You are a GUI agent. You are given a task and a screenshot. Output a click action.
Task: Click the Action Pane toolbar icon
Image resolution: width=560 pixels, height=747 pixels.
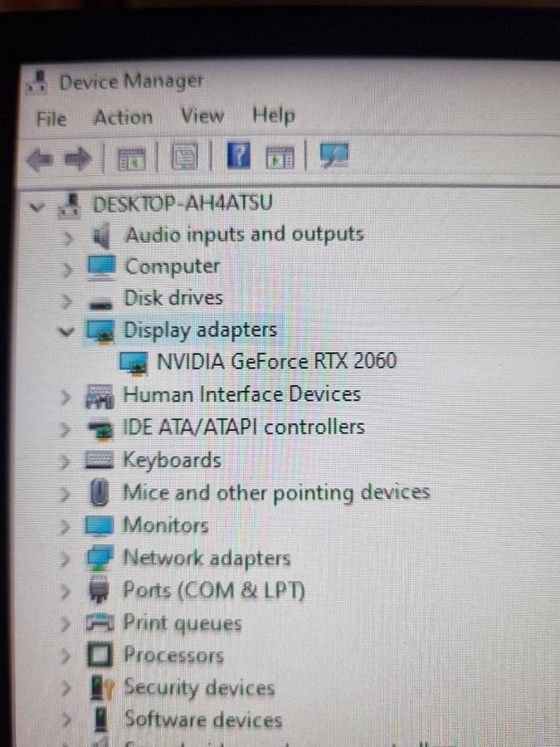pyautogui.click(x=280, y=157)
